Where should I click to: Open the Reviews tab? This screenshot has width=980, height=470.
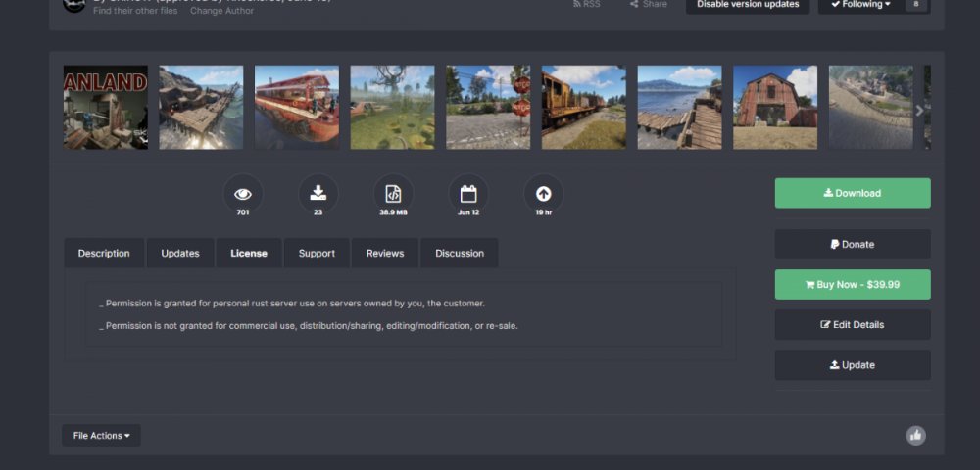point(385,253)
